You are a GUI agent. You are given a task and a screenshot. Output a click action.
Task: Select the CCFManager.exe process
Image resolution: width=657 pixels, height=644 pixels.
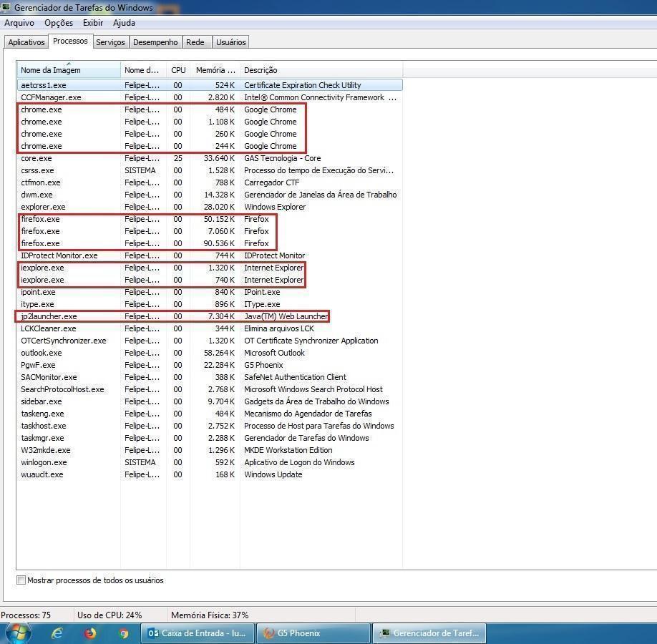pos(210,97)
